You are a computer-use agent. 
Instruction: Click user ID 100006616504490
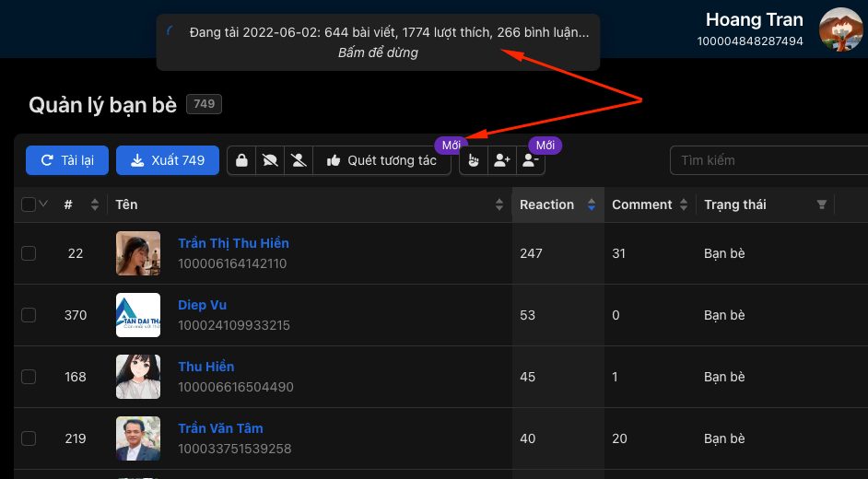coord(236,387)
